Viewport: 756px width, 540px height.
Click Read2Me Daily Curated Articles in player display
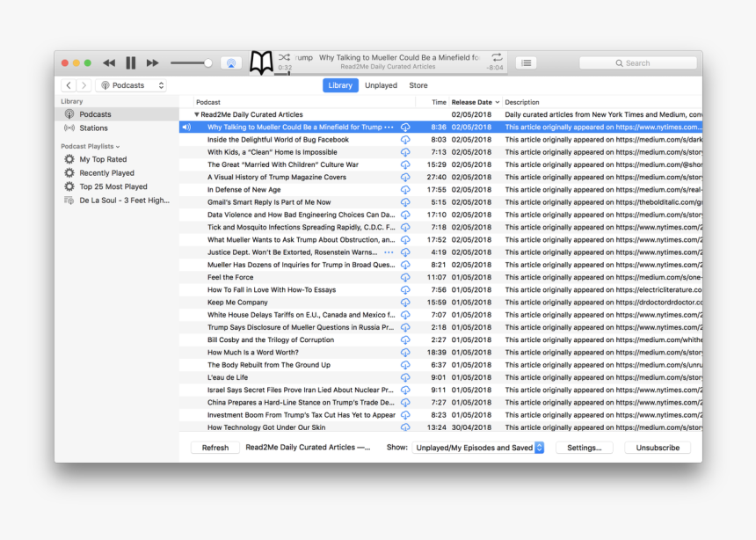(388, 67)
